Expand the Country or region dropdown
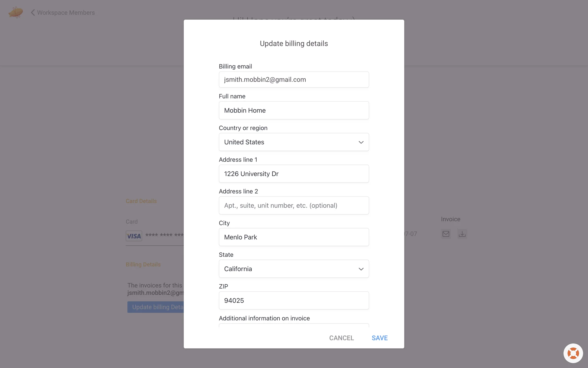 click(x=293, y=142)
